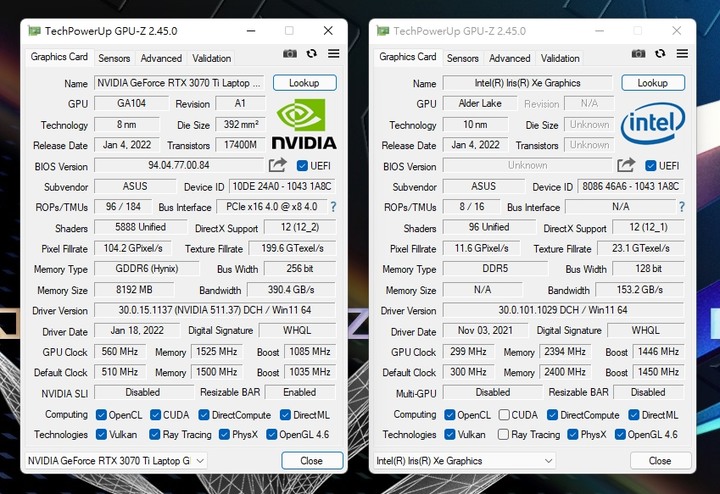Switch to the Validation tab in the NVIDIA window
The height and width of the screenshot is (494, 720).
tap(212, 58)
